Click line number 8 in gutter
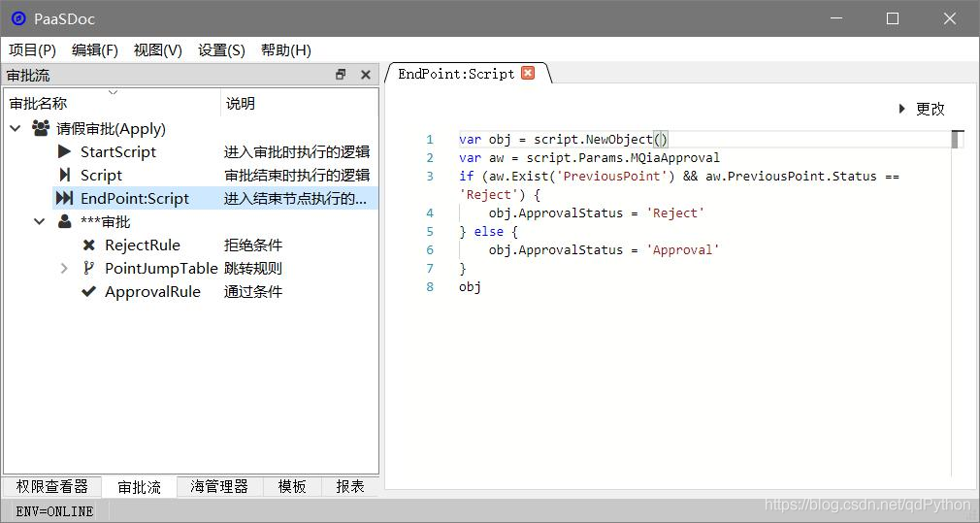 pos(430,287)
